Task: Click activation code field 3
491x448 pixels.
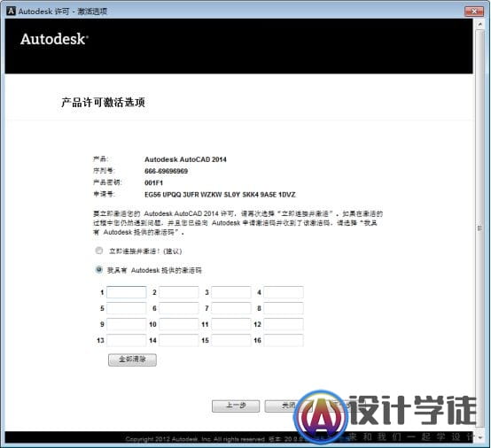Action: tap(231, 292)
